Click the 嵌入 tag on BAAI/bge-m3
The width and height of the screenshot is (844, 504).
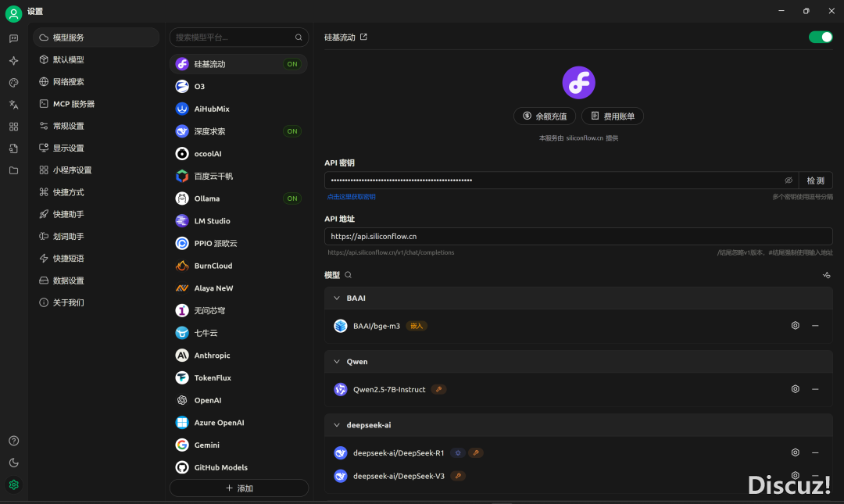[x=417, y=326]
